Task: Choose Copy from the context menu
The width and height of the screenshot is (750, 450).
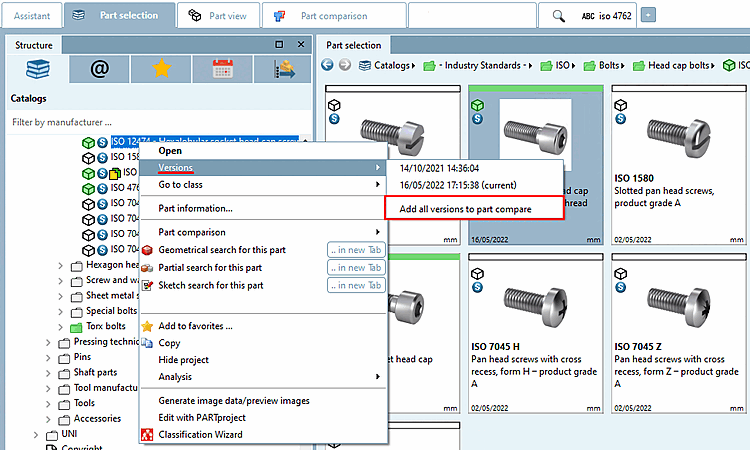Action: (x=169, y=343)
